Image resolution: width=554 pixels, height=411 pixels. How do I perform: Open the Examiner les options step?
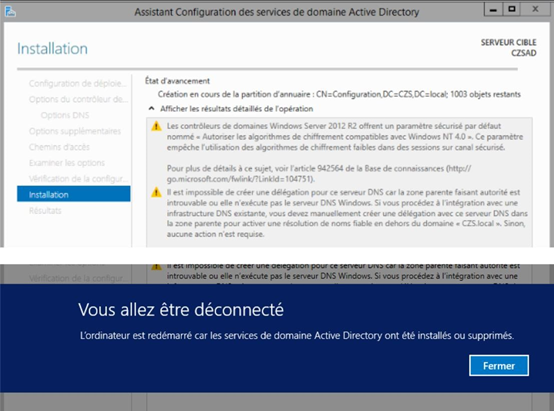pyautogui.click(x=67, y=163)
